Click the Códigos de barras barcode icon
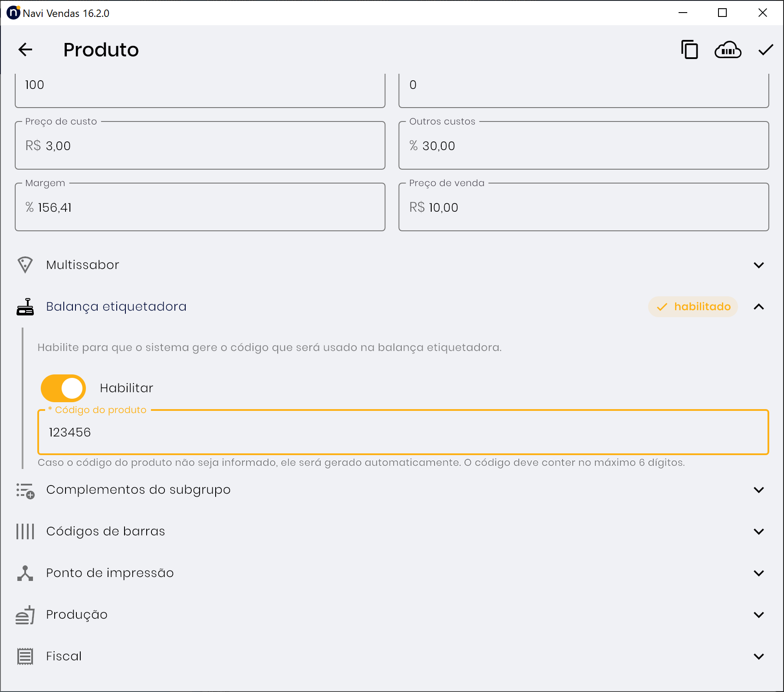The width and height of the screenshot is (784, 692). (x=25, y=531)
